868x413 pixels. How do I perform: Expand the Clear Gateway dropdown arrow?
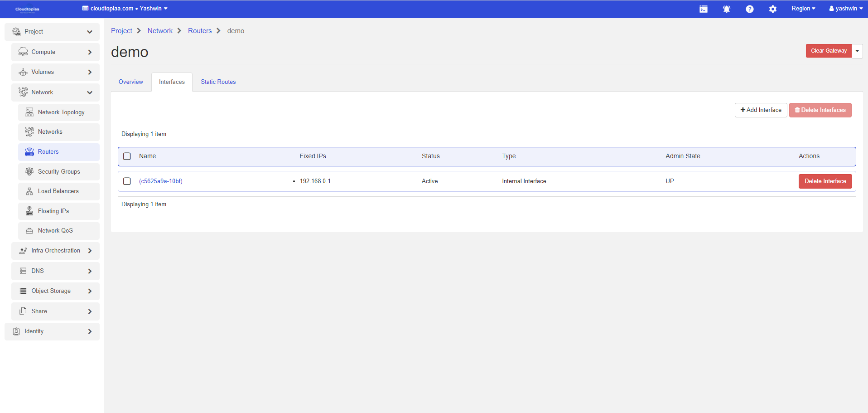[x=857, y=51]
